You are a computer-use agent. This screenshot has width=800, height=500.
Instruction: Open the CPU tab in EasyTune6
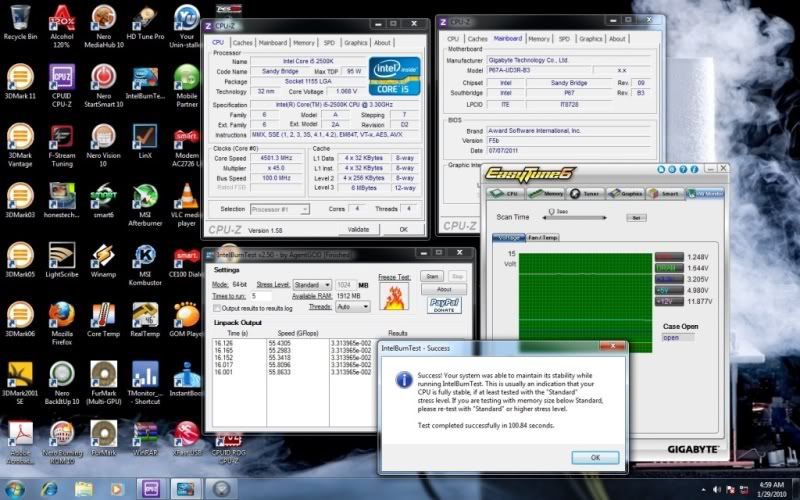pyautogui.click(x=506, y=193)
